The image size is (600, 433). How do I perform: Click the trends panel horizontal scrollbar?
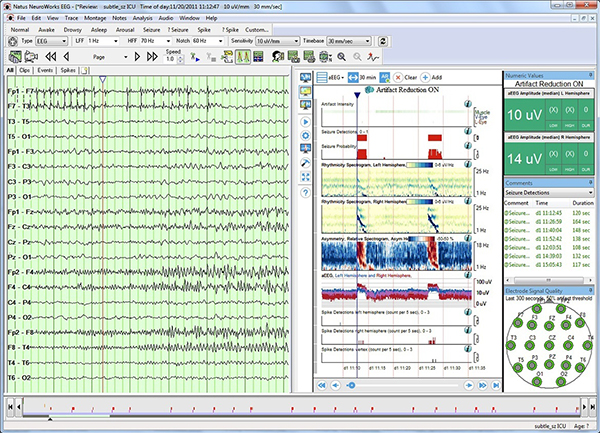click(400, 383)
